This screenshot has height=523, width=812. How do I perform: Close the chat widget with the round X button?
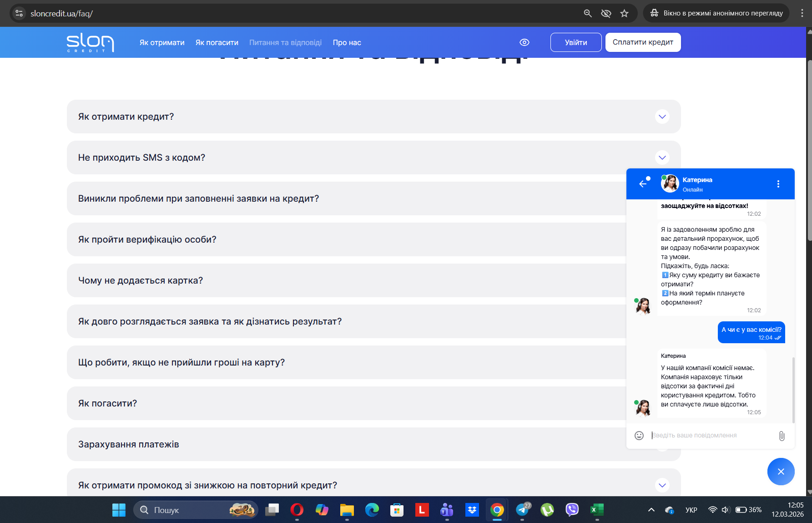(x=781, y=472)
